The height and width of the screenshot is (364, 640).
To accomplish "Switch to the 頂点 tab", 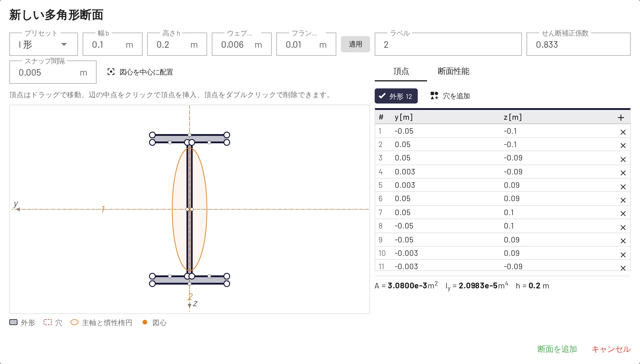I will 401,71.
